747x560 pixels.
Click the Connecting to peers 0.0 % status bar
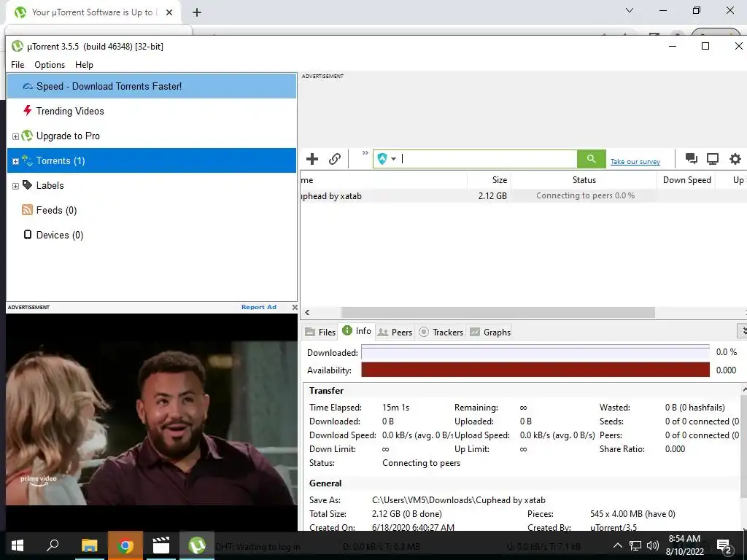coord(584,195)
